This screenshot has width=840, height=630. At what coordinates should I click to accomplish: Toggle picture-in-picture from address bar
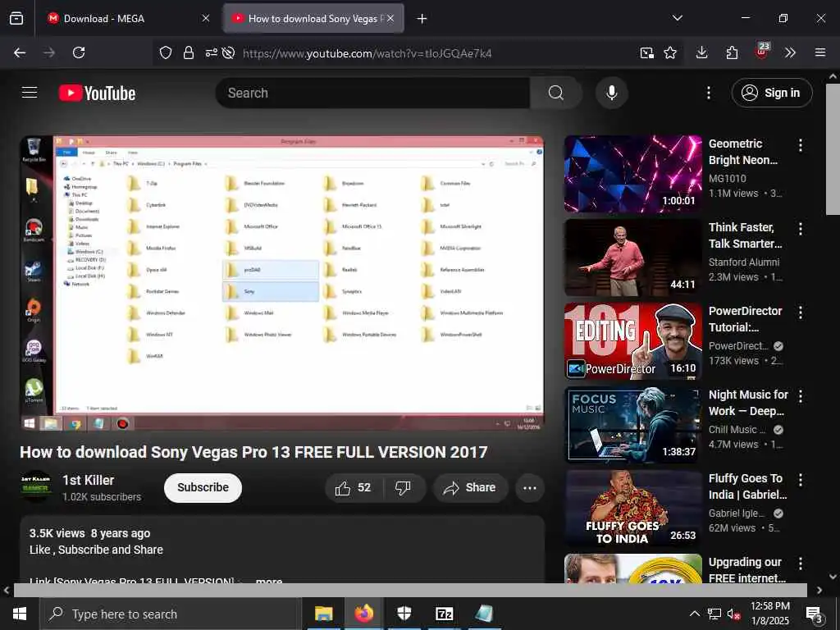click(x=646, y=52)
